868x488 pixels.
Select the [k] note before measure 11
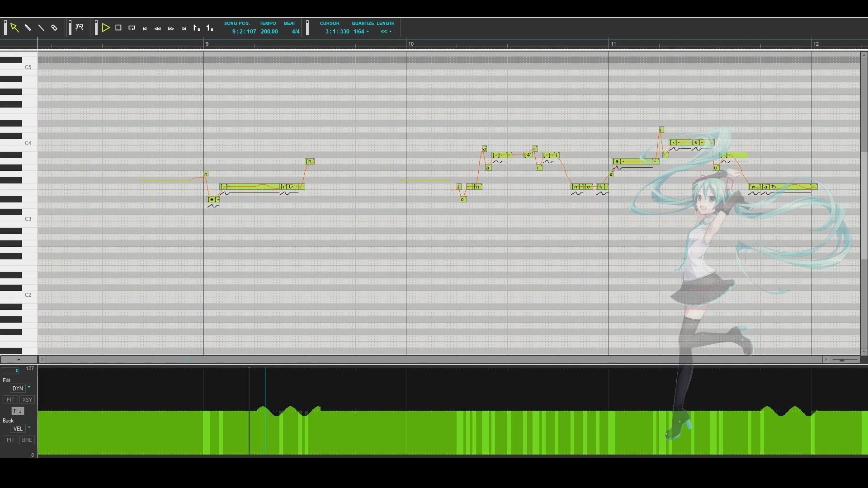pos(602,187)
